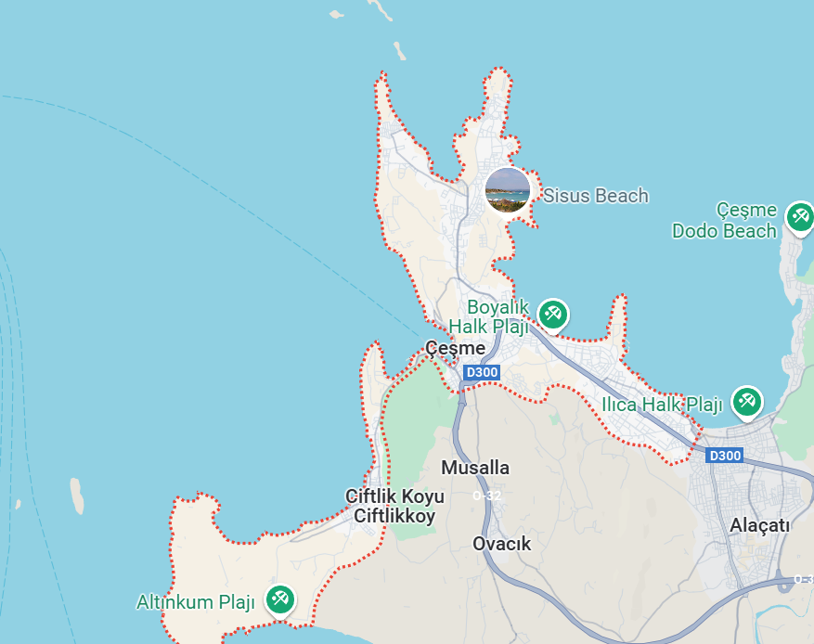The width and height of the screenshot is (814, 644).
Task: Select the Çeşme town label
Action: tap(456, 348)
